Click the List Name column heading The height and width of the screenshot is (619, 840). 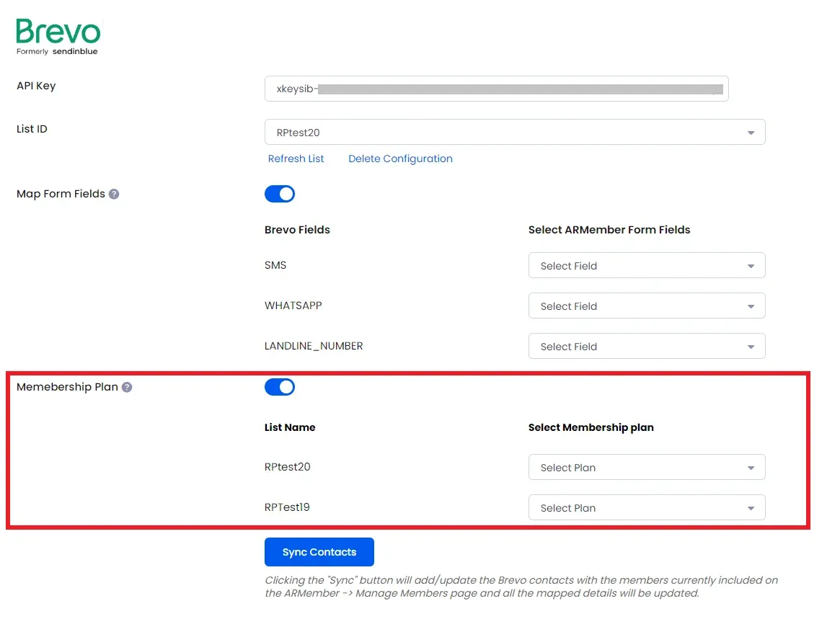coord(290,427)
